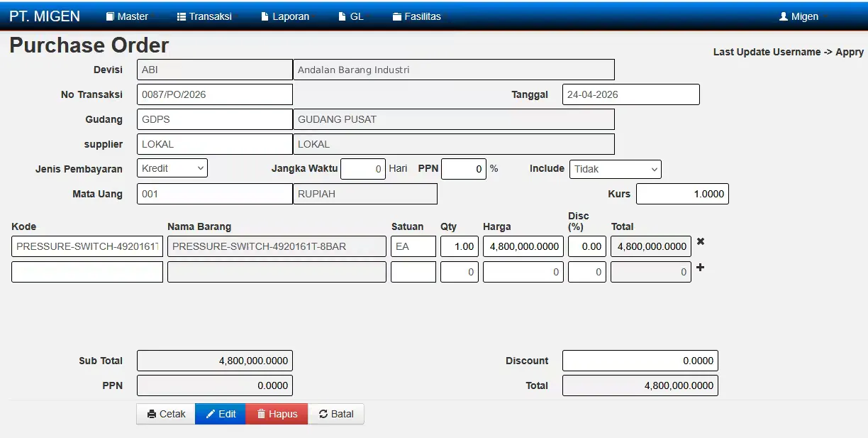Click the Tanggal date field
This screenshot has height=438, width=868.
631,94
